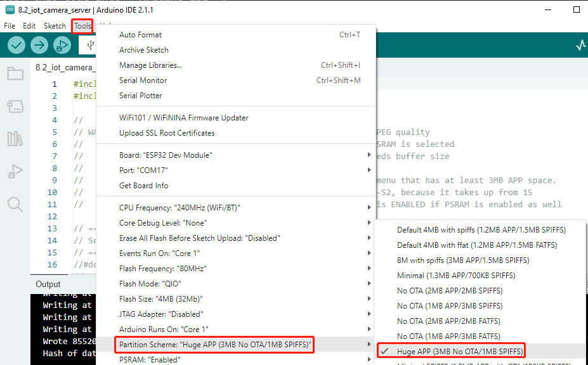The image size is (588, 365).
Task: Click comment text 'eds buffer size'
Action: (413, 157)
